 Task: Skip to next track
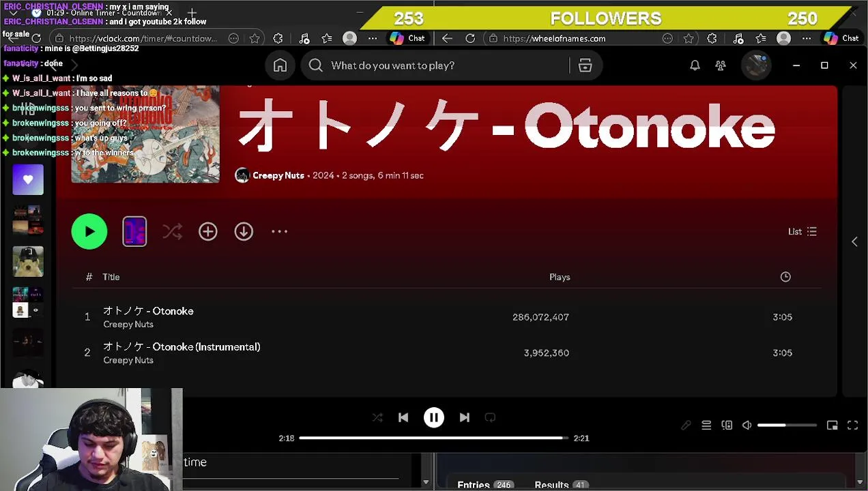click(x=464, y=417)
